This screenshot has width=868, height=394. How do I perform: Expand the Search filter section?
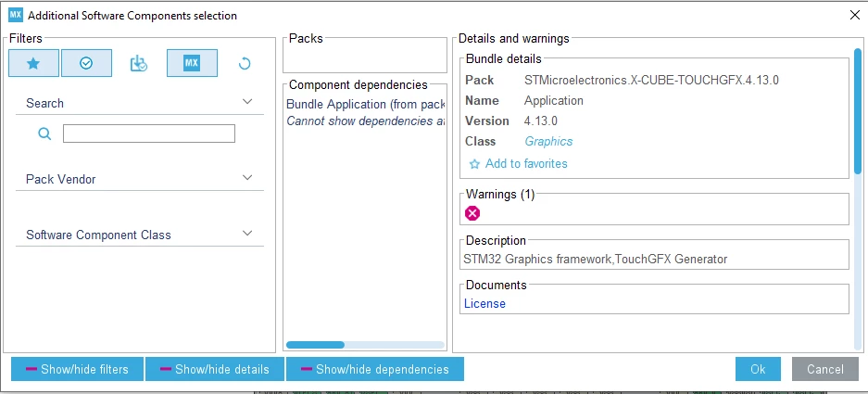point(247,101)
